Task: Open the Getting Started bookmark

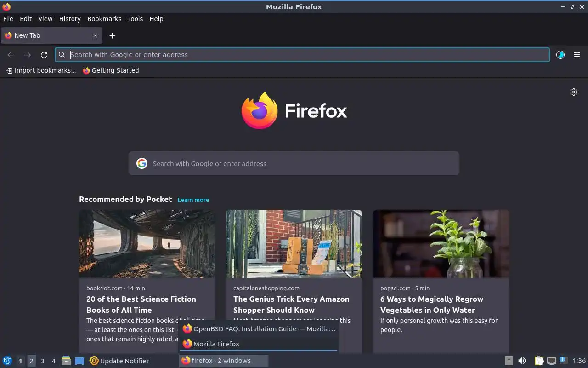Action: 111,70
